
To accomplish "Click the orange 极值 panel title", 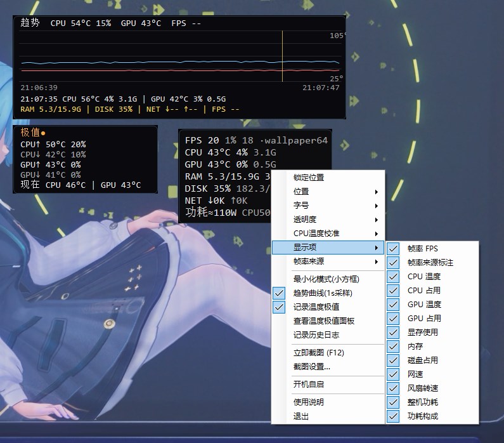I will tap(30, 132).
